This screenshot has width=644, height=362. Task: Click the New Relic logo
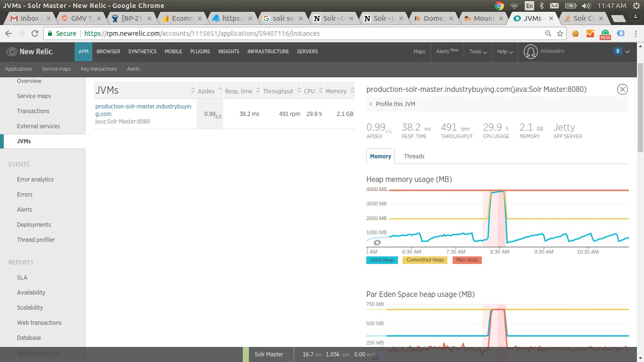30,51
